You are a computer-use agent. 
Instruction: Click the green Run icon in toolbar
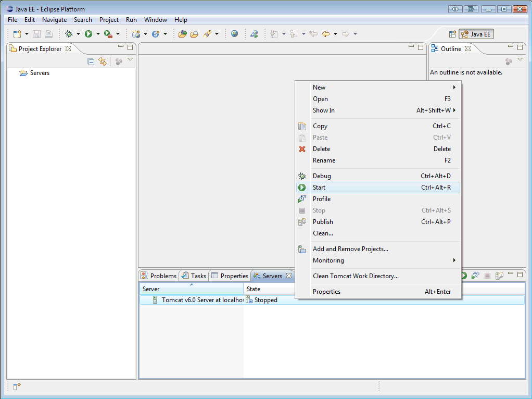88,34
